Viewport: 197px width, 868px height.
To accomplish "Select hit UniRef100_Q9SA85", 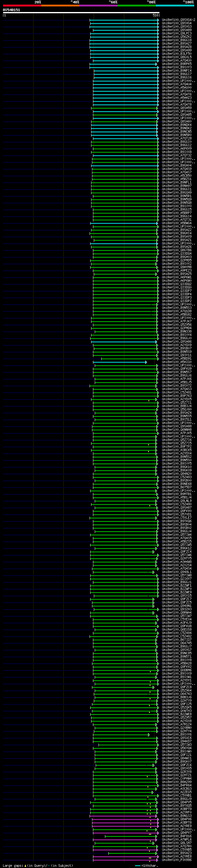I will [x=177, y=115].
